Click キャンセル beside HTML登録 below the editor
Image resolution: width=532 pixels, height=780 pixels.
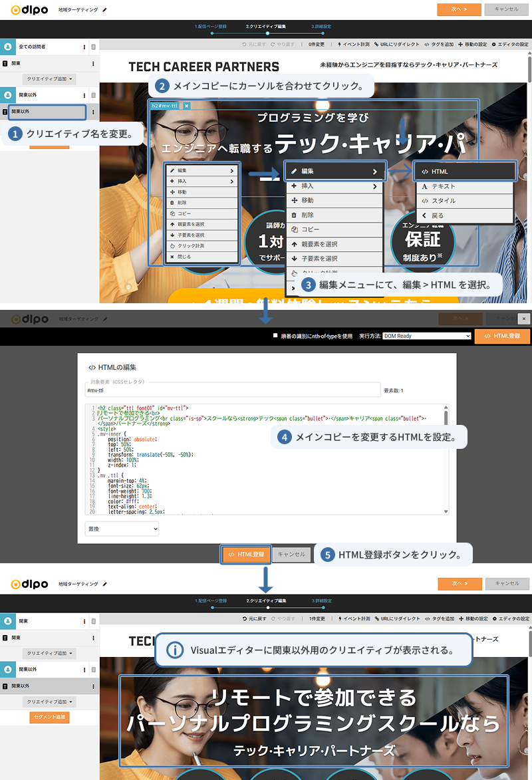(x=292, y=555)
